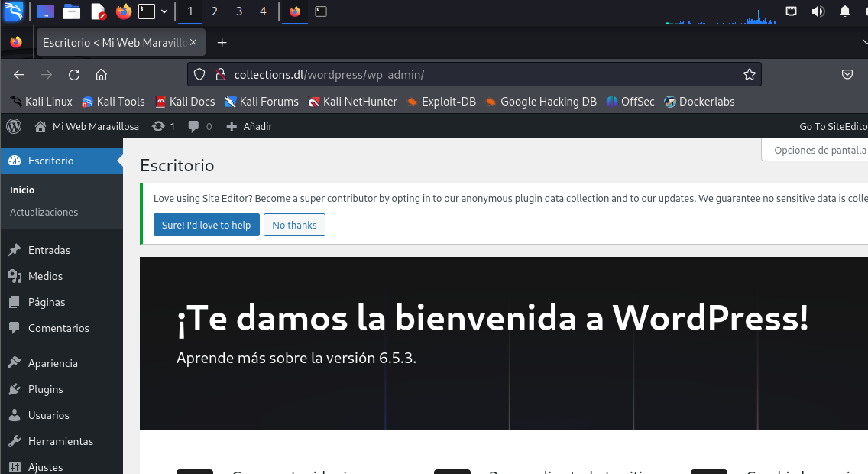Open Ajustes in the sidebar
The image size is (868, 474).
pos(61,466)
